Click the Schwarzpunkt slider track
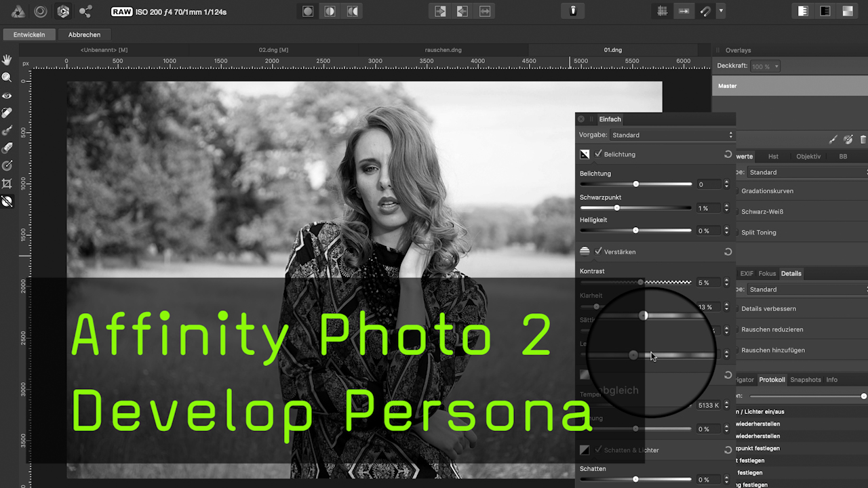This screenshot has width=868, height=488. [x=636, y=208]
